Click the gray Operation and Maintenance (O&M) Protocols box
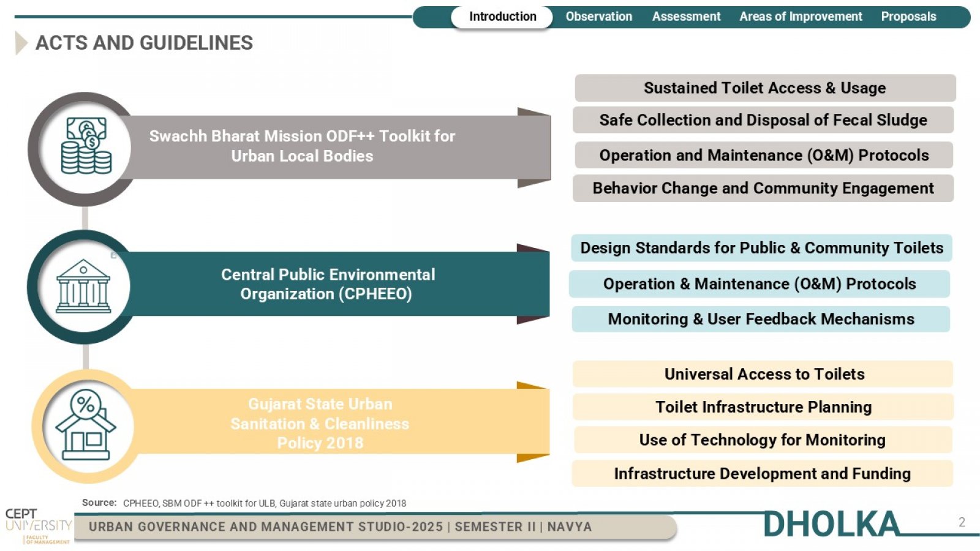The width and height of the screenshot is (980, 551). pos(764,156)
